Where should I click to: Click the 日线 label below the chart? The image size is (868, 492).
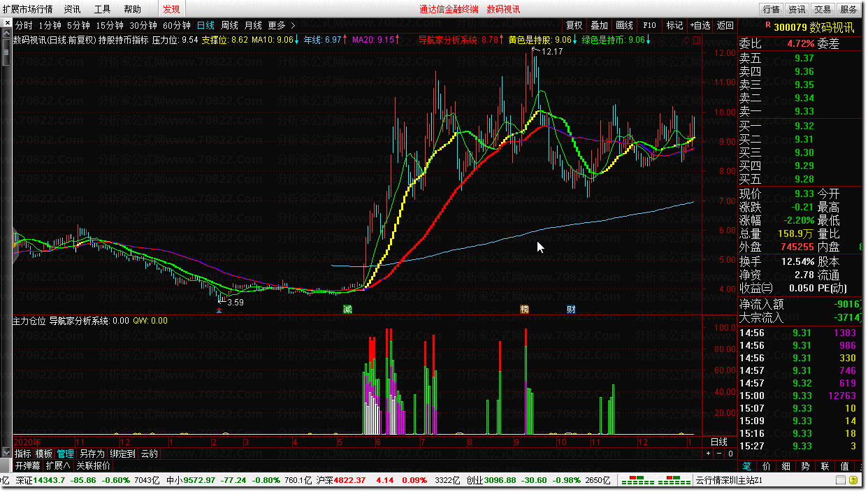click(x=718, y=442)
